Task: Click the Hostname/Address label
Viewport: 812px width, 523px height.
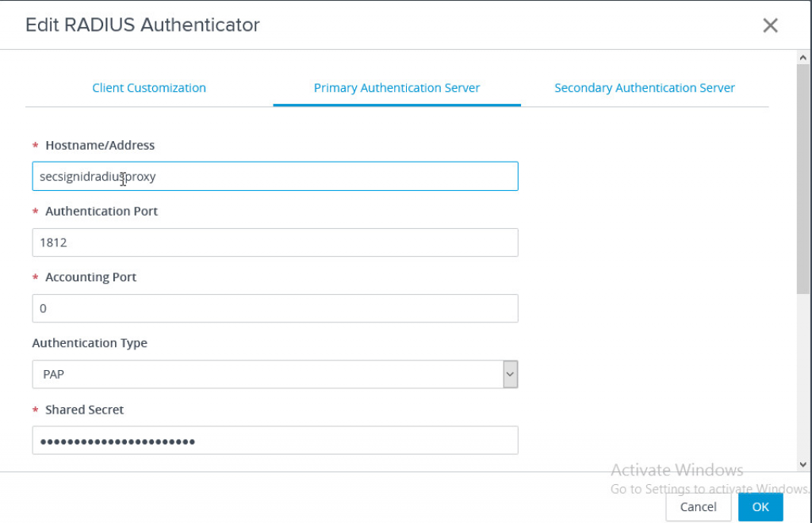Action: point(100,146)
